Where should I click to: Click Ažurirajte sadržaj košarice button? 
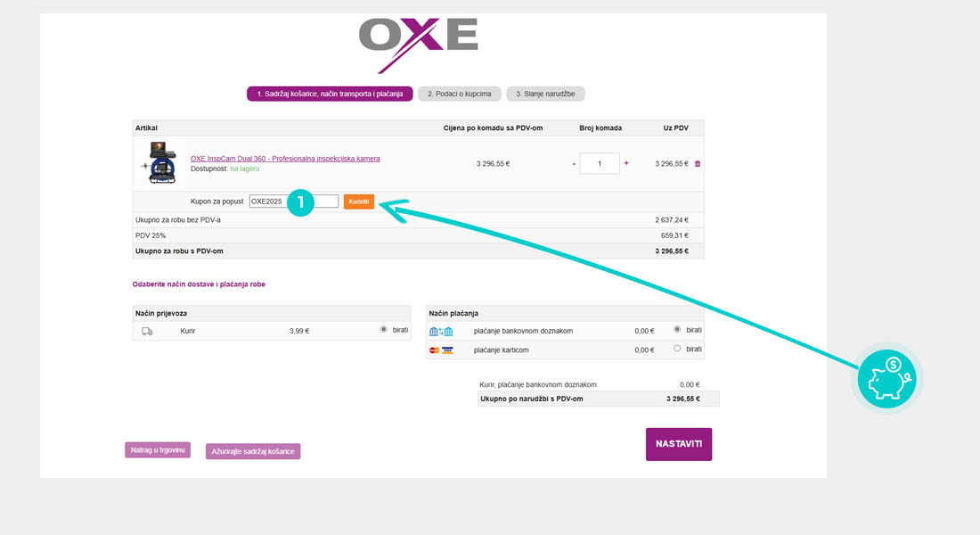pyautogui.click(x=253, y=451)
